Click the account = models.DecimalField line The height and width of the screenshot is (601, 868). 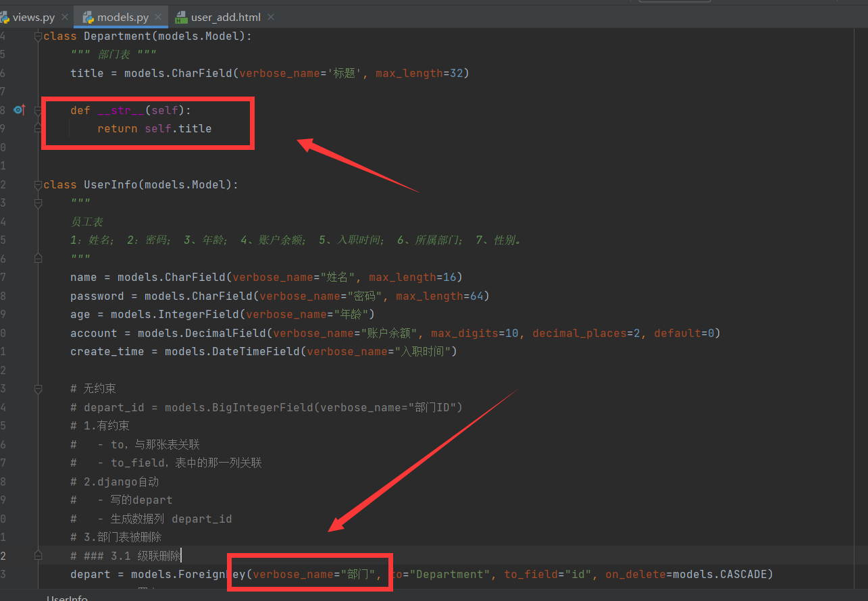click(x=395, y=333)
